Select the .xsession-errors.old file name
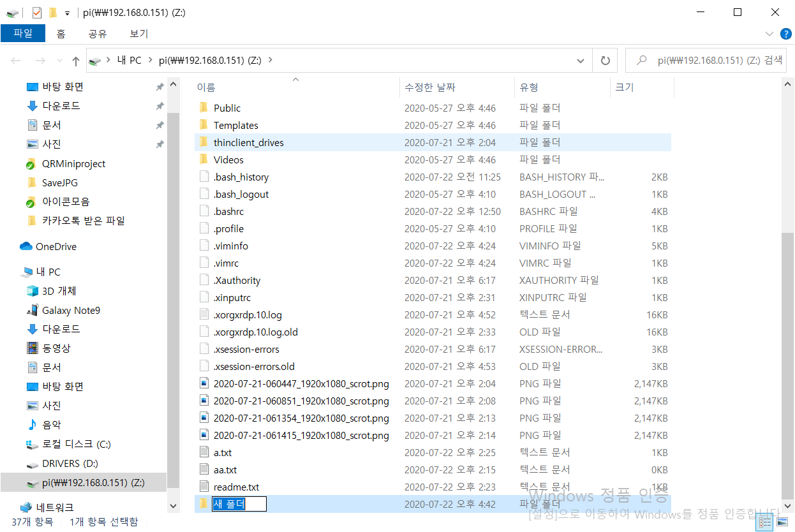 pyautogui.click(x=254, y=366)
